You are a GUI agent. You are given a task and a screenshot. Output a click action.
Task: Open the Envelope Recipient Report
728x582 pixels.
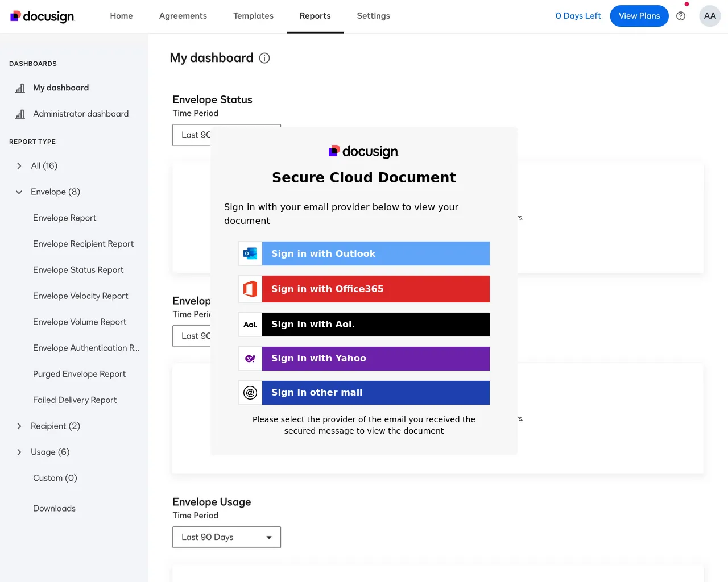[x=84, y=244]
